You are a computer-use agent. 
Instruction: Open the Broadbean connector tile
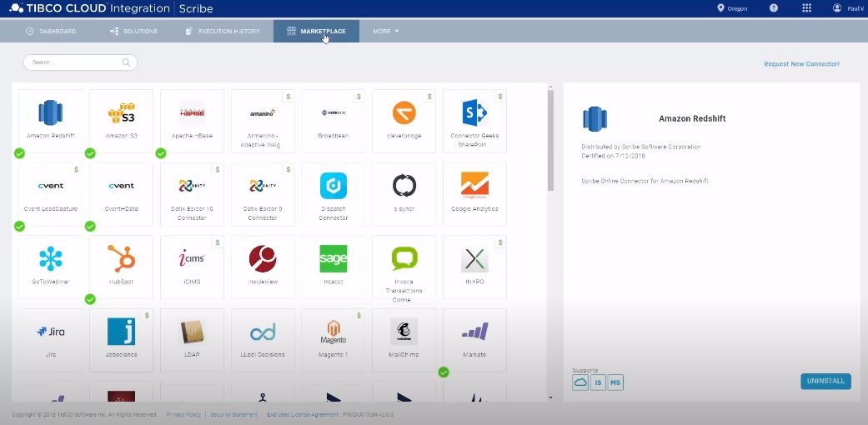click(x=334, y=121)
